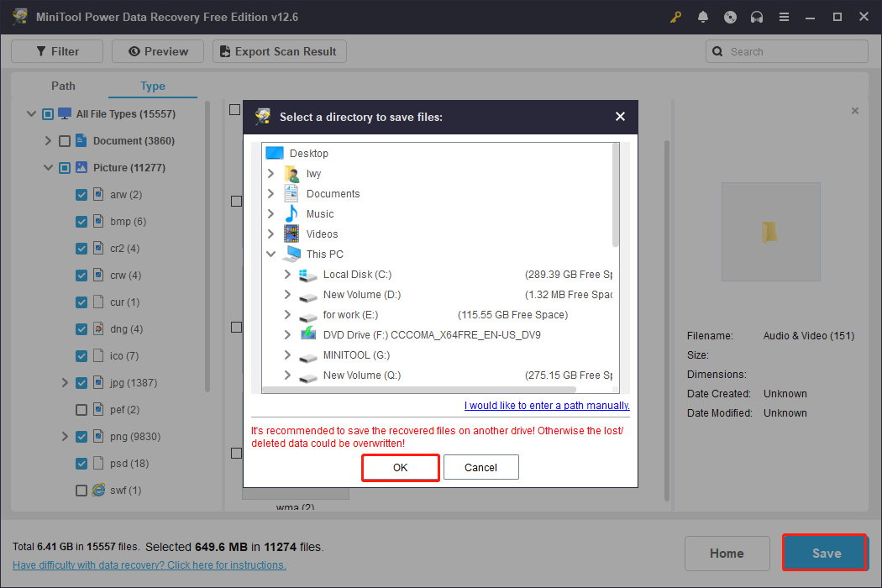Open the enter a path manually link
This screenshot has height=588, width=882.
(x=547, y=405)
